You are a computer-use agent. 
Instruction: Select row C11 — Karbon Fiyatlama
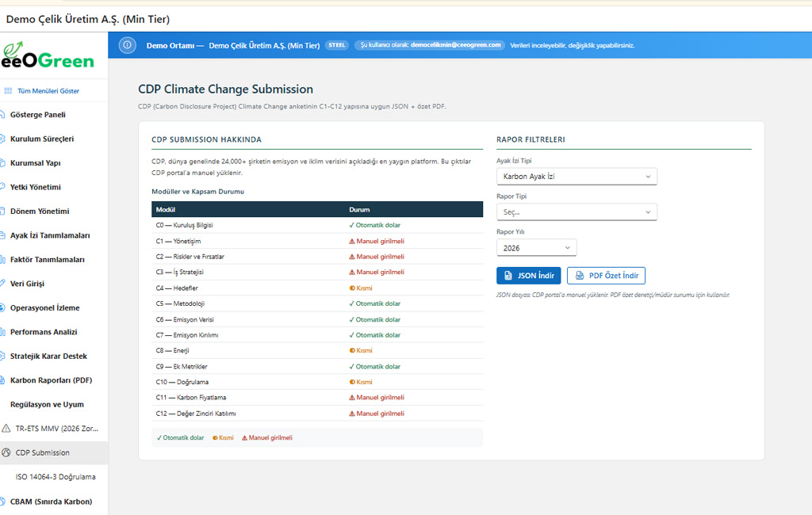pos(317,398)
